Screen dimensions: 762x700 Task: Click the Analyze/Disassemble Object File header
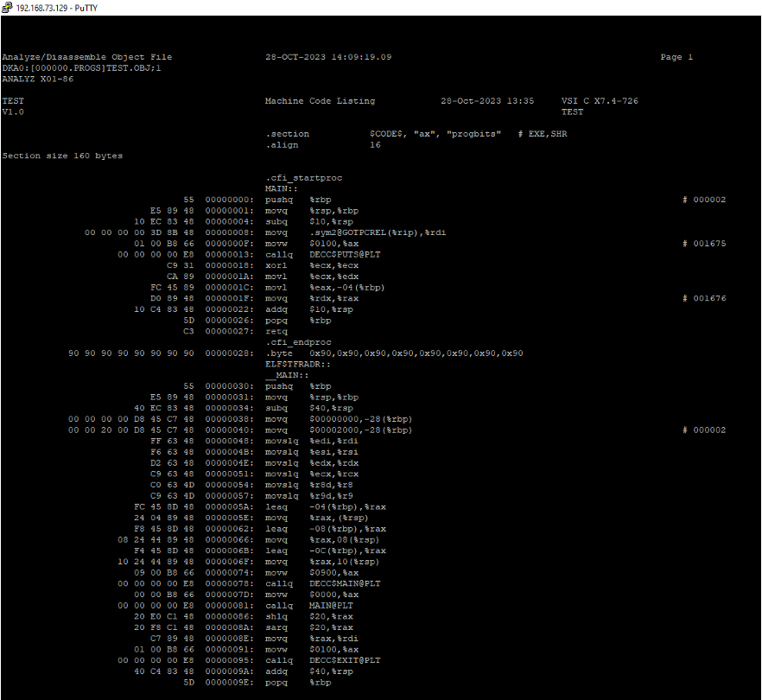(86, 57)
